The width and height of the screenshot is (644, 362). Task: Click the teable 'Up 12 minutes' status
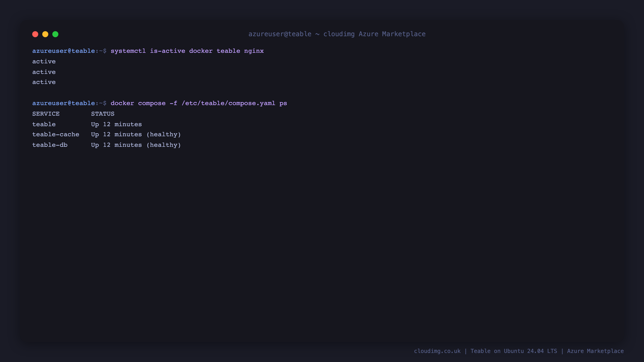click(116, 124)
